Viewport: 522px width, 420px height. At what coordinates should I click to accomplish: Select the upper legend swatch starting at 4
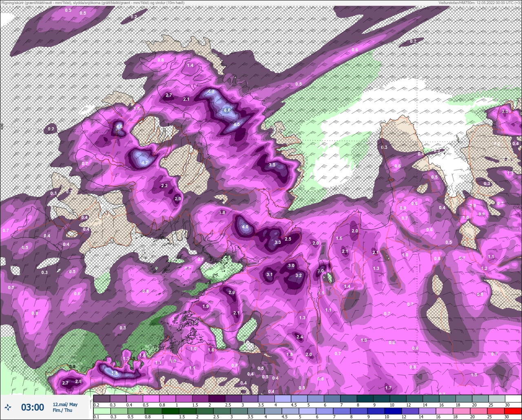(283, 398)
